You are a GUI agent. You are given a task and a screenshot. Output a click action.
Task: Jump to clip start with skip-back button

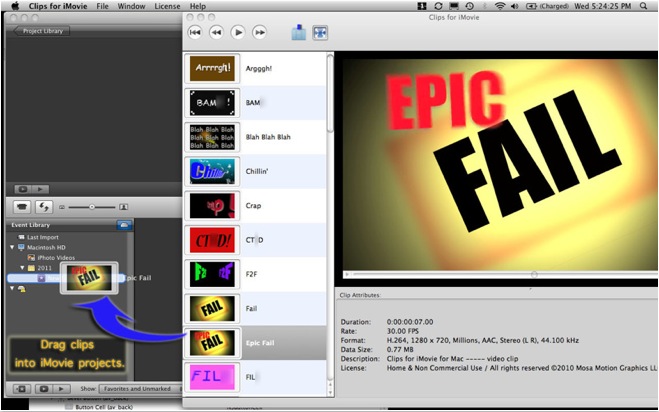click(x=195, y=32)
